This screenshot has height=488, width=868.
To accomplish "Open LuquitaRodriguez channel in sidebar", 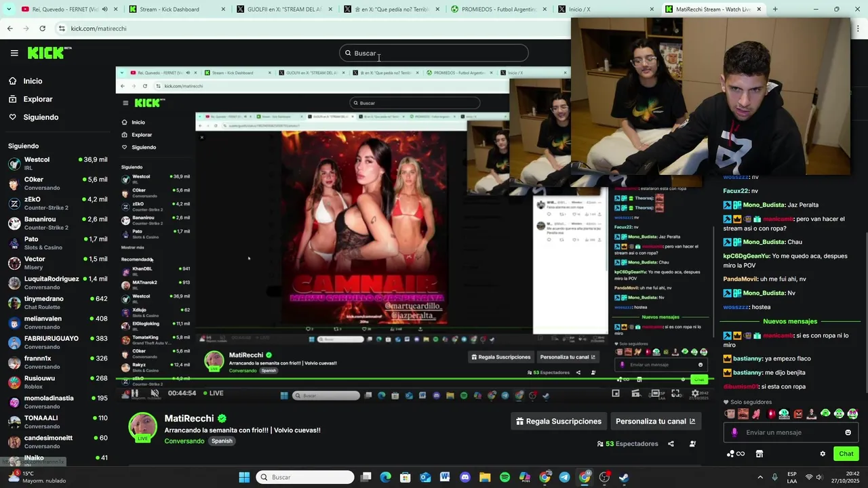I will [x=58, y=283].
